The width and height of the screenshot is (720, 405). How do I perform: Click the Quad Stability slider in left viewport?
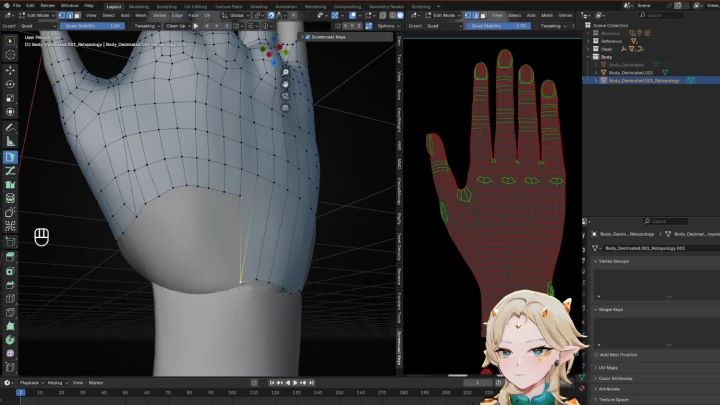pyautogui.click(x=92, y=26)
